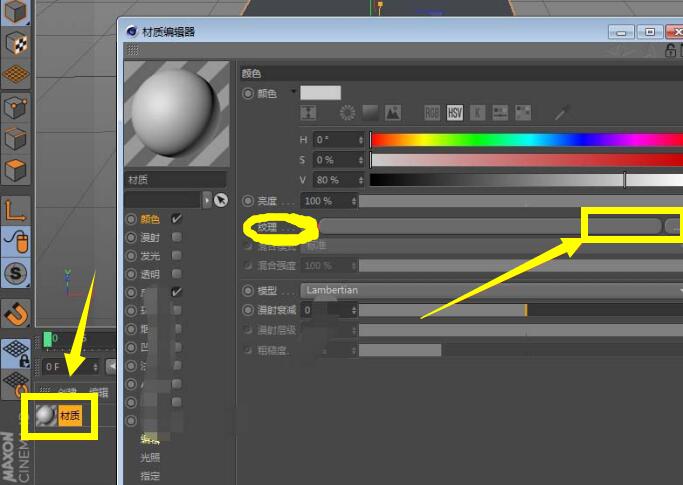Enable the 发光 channel checkbox
The height and width of the screenshot is (485, 683).
176,255
